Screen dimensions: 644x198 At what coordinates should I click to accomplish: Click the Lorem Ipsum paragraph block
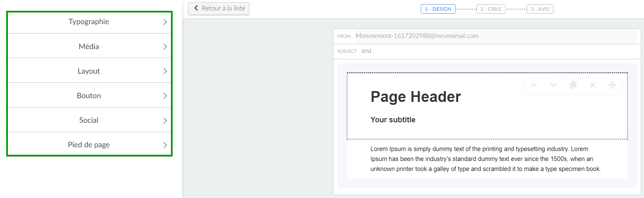tap(486, 159)
